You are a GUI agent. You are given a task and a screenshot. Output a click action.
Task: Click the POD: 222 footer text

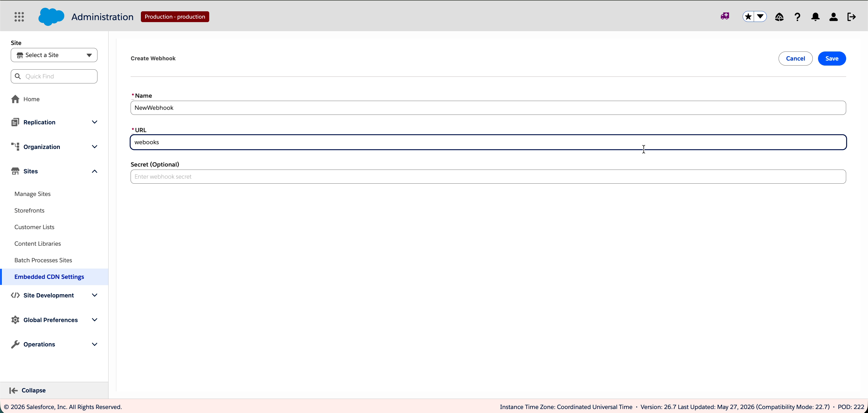pyautogui.click(x=851, y=407)
